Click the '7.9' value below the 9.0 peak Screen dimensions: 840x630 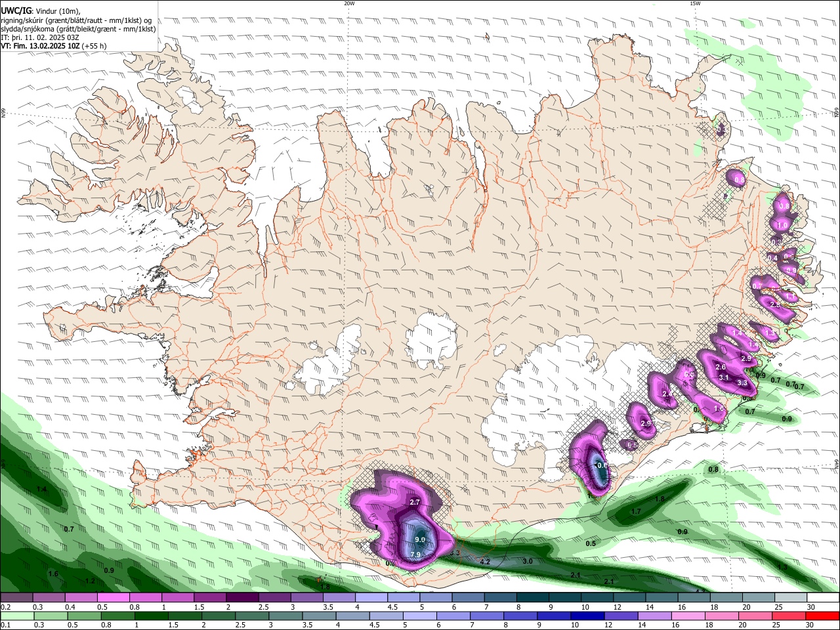point(415,555)
